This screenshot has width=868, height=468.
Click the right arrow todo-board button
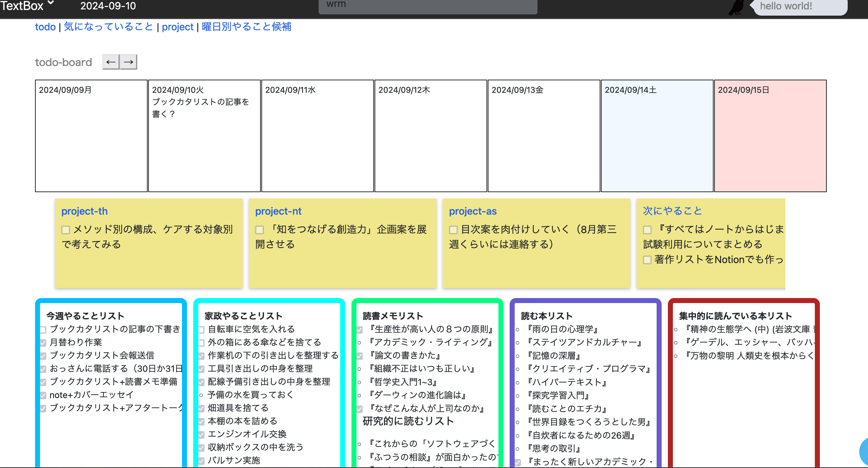pos(129,62)
